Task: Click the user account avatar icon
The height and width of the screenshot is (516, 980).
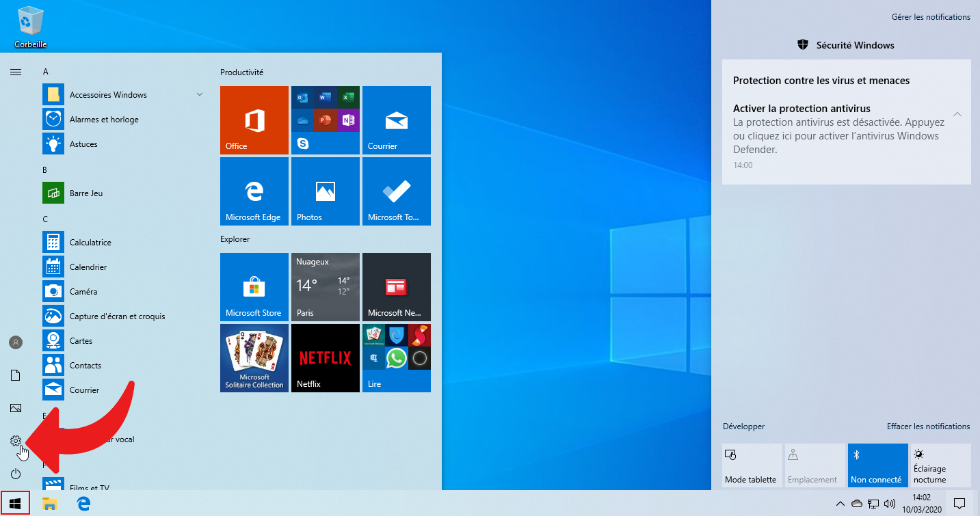Action: tap(16, 342)
